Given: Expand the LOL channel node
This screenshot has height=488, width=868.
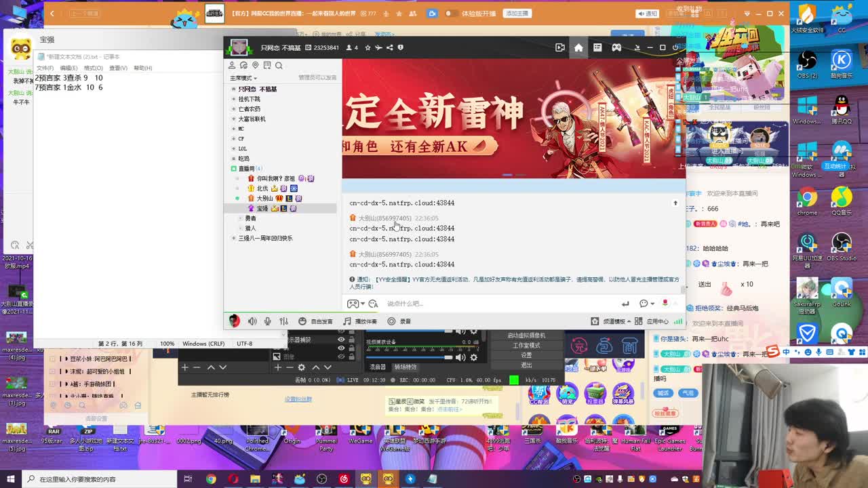Looking at the screenshot, I should click(x=234, y=148).
